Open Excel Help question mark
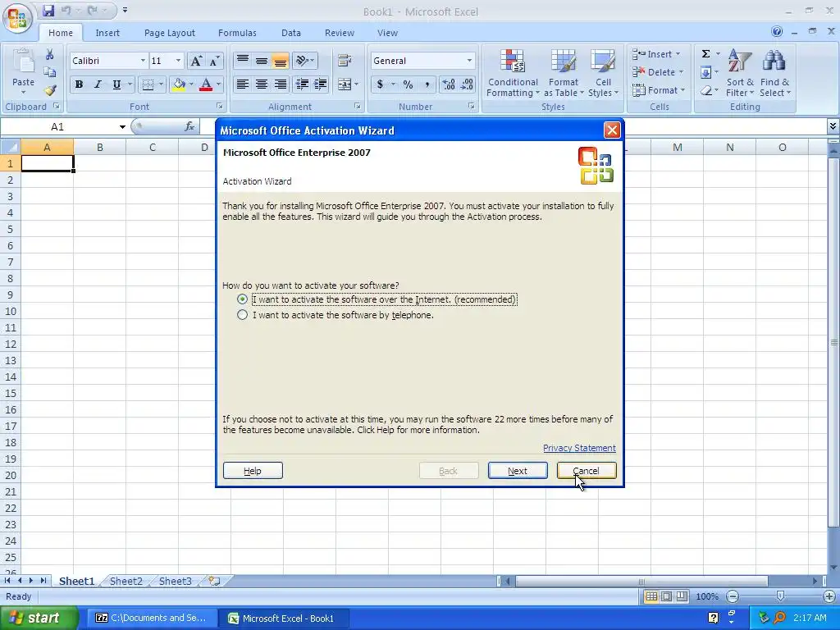Viewport: 840px width, 630px height. click(x=777, y=32)
